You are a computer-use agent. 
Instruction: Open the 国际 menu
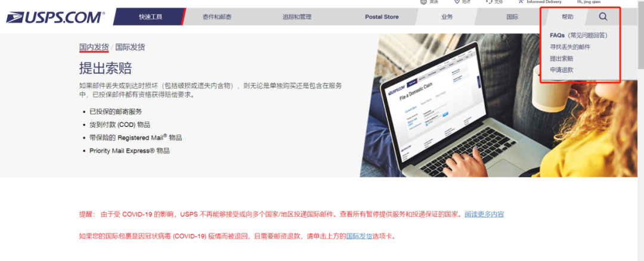pos(512,17)
